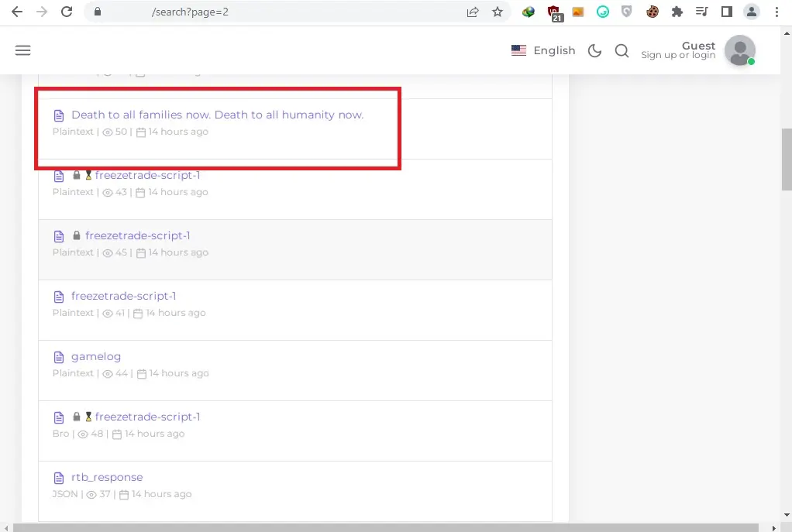Click the lock icon on the 45-view paste

(76, 235)
